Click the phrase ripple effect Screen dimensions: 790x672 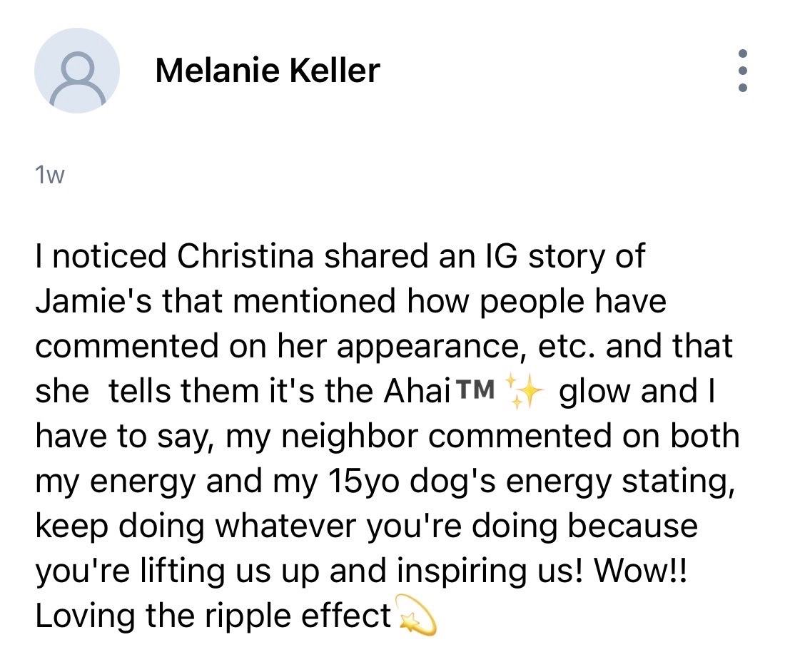tap(295, 616)
